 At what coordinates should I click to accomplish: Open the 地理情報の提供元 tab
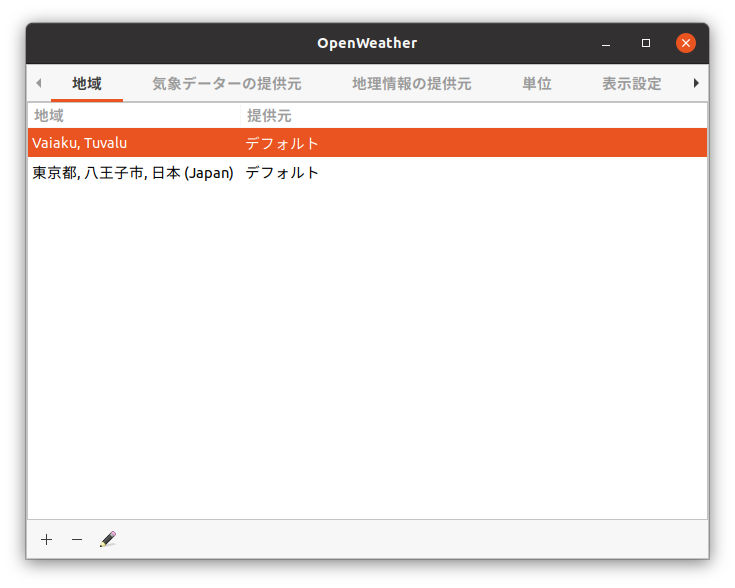tap(412, 83)
